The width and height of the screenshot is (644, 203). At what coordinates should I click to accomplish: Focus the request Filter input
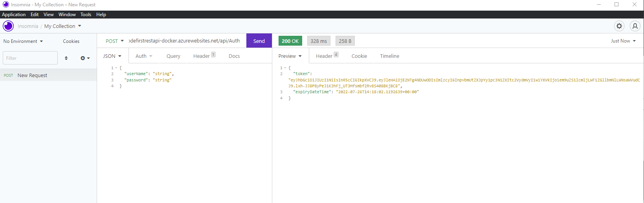tap(30, 58)
